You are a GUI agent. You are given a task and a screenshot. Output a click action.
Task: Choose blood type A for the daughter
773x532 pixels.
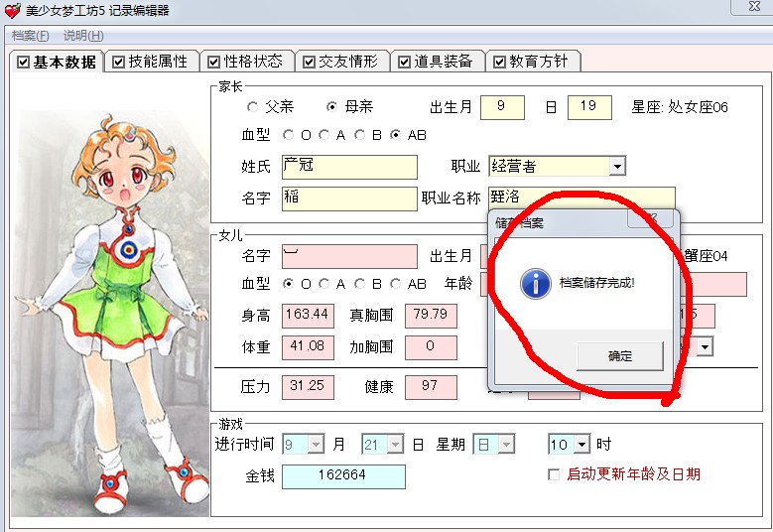pos(324,284)
